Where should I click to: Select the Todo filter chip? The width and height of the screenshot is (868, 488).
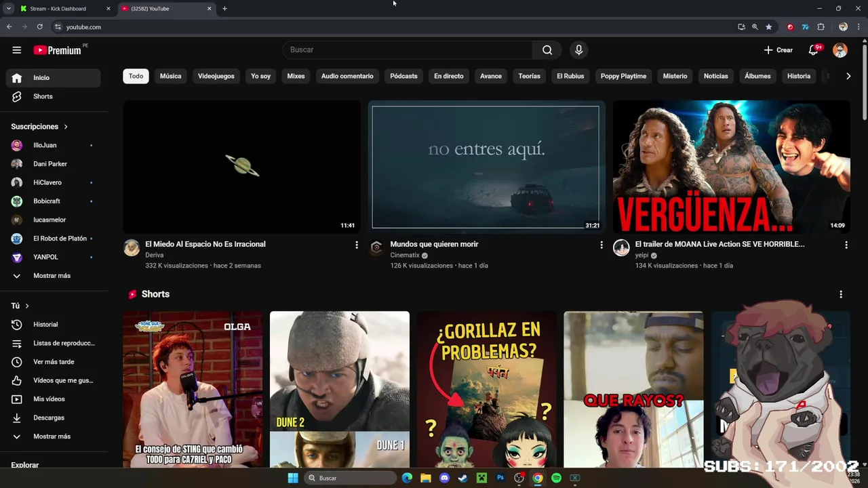tap(136, 77)
